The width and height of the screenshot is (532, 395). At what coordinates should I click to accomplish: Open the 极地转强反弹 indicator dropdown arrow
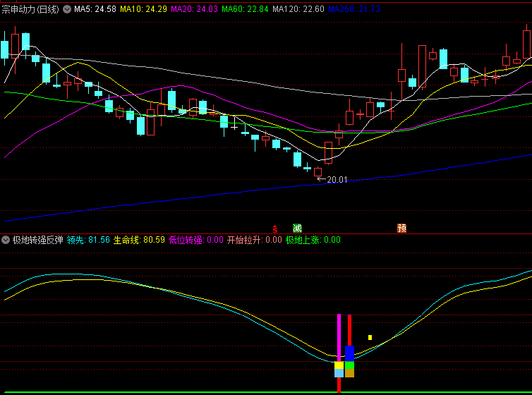click(x=6, y=240)
